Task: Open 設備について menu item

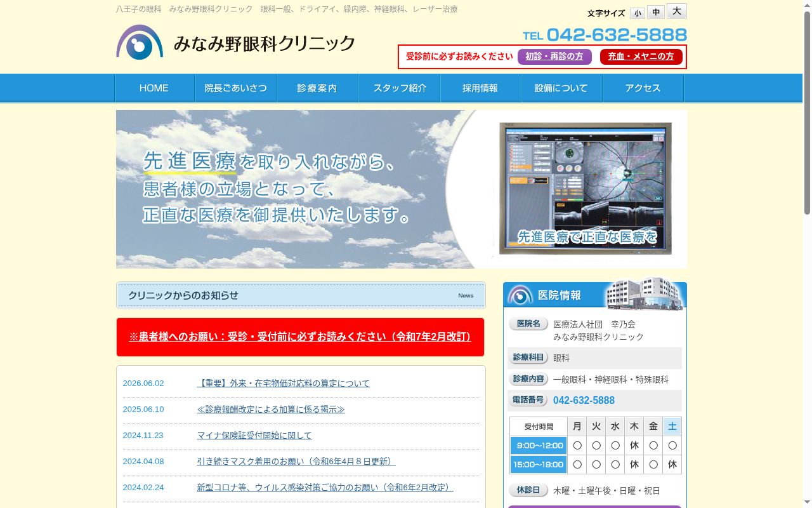Action: [x=561, y=88]
